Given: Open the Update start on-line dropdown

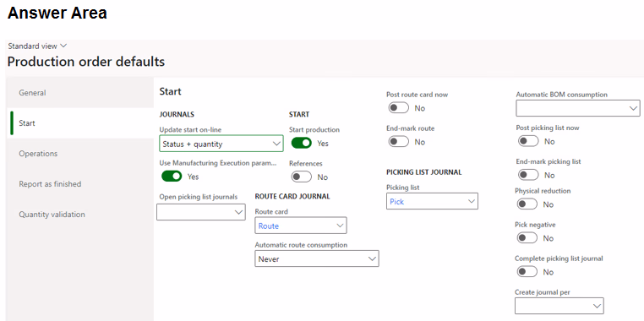Looking at the screenshot, I should [221, 144].
